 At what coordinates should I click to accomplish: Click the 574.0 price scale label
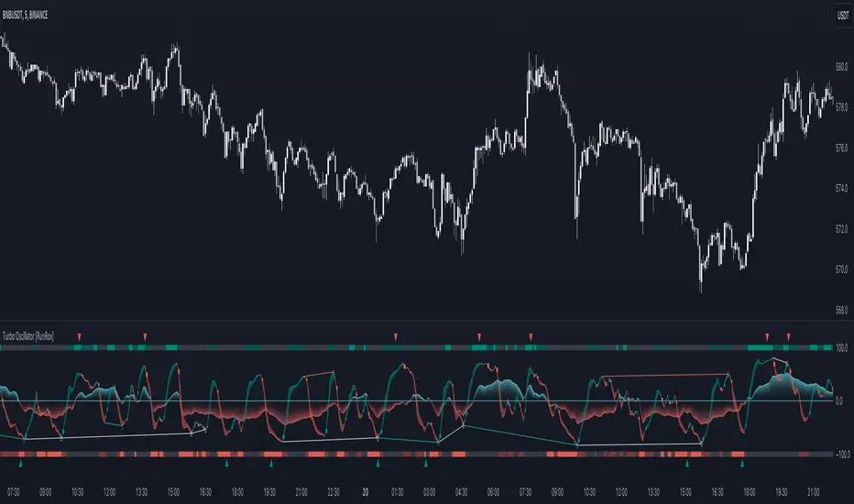pos(841,189)
